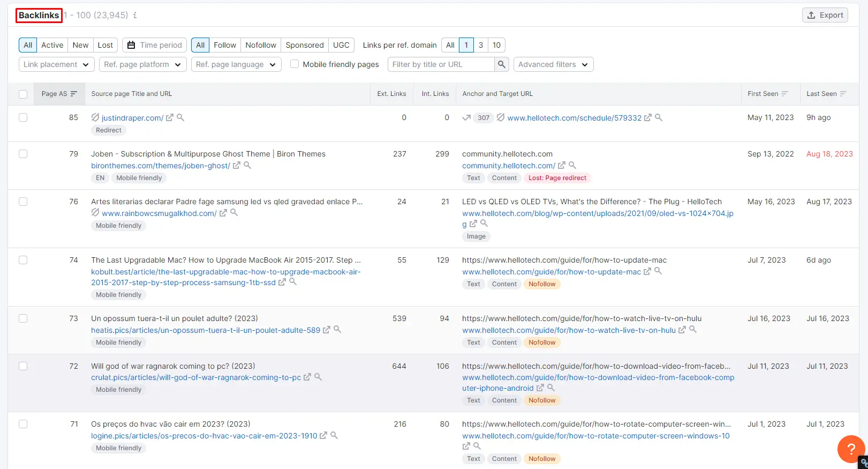The width and height of the screenshot is (868, 469).
Task: Select the New backlinks tab
Action: click(81, 45)
